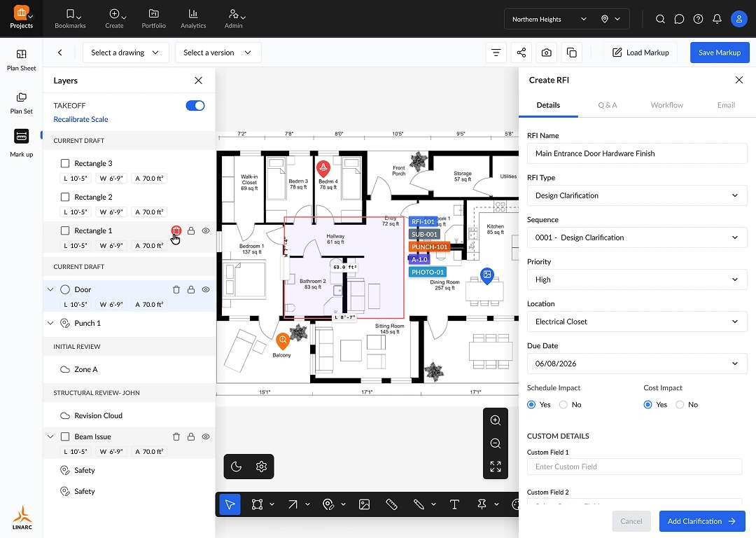Open the Plan Set sidebar item
This screenshot has height=538, width=756.
21,103
